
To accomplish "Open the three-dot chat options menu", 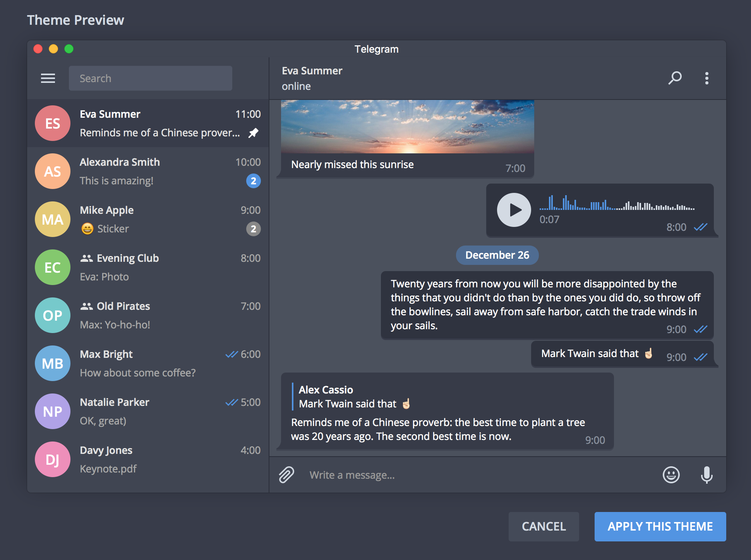I will point(706,78).
